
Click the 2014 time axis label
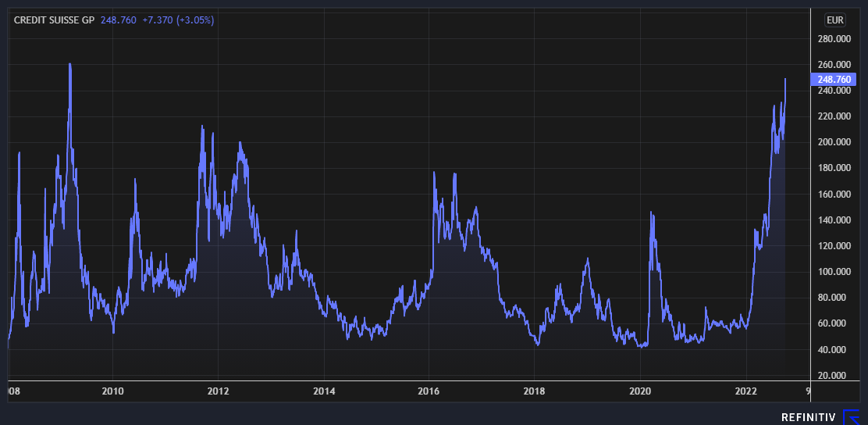tap(324, 391)
